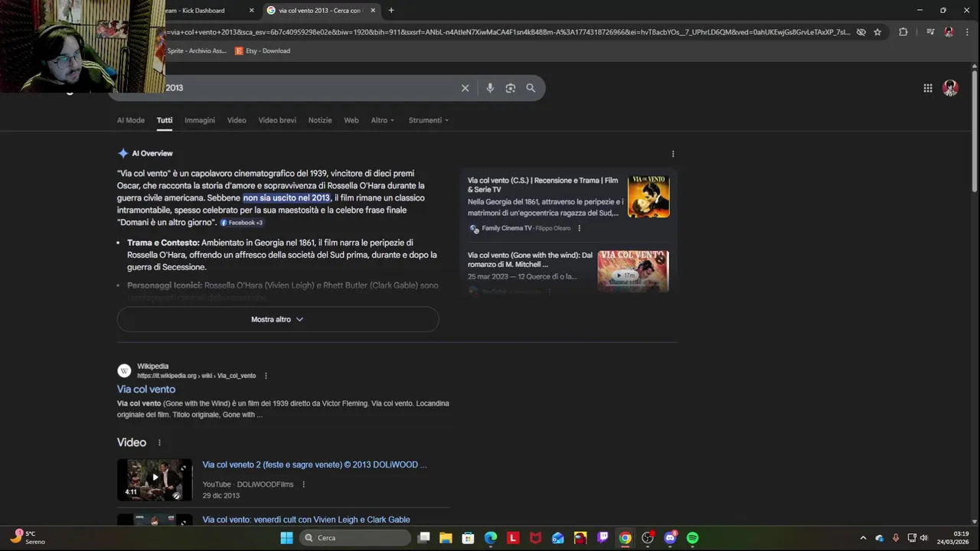980x551 pixels.
Task: Click the Chrome address bar URL
Action: coord(505,32)
